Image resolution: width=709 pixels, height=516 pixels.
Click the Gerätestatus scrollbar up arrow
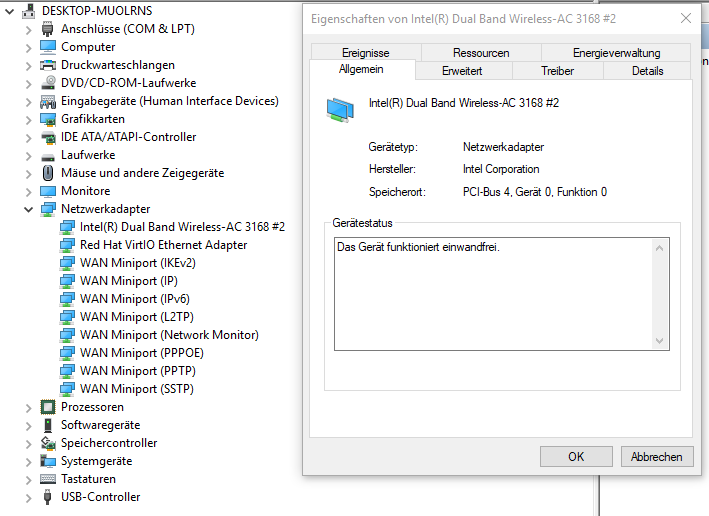[x=659, y=248]
